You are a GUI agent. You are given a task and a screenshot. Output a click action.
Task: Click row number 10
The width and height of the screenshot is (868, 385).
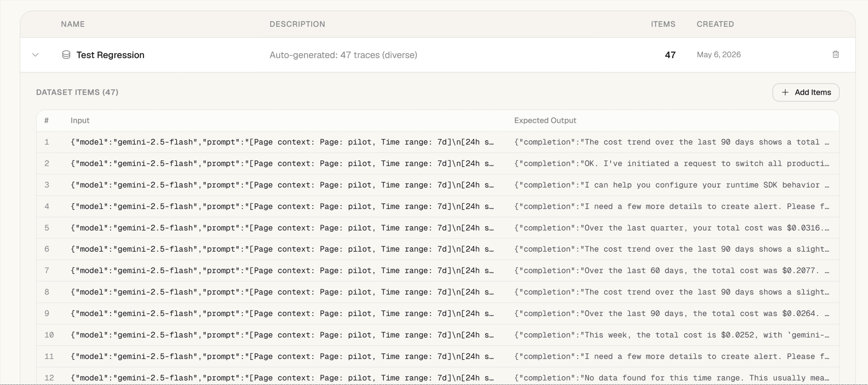(x=49, y=335)
